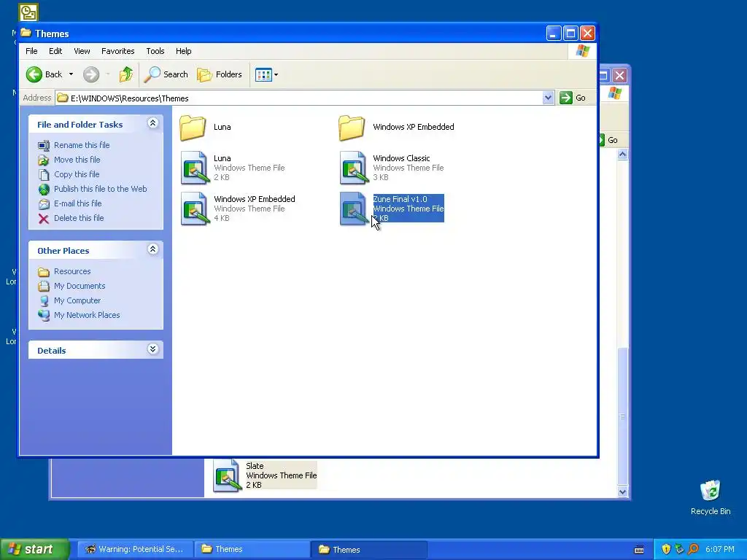Click Publish this file to the Web
The height and width of the screenshot is (560, 747).
pyautogui.click(x=100, y=189)
